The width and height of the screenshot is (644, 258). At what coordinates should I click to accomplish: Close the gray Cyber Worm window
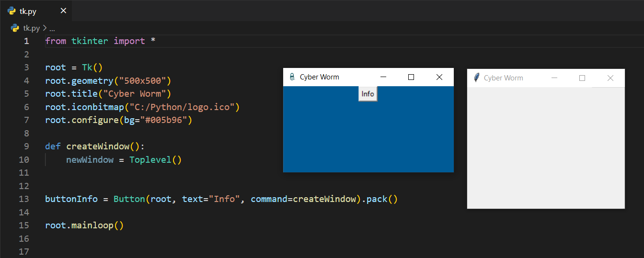tap(610, 78)
